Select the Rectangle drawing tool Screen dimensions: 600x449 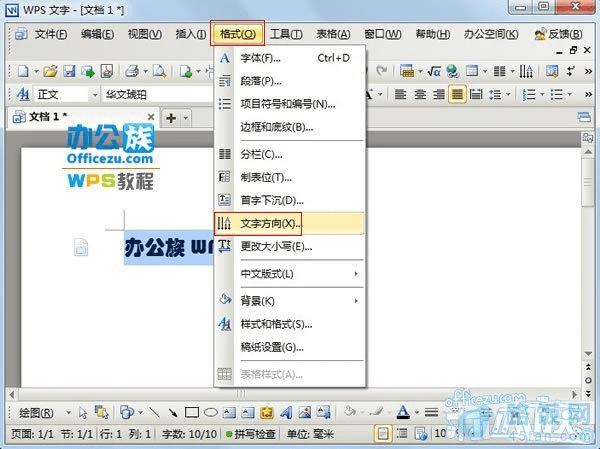tap(192, 412)
